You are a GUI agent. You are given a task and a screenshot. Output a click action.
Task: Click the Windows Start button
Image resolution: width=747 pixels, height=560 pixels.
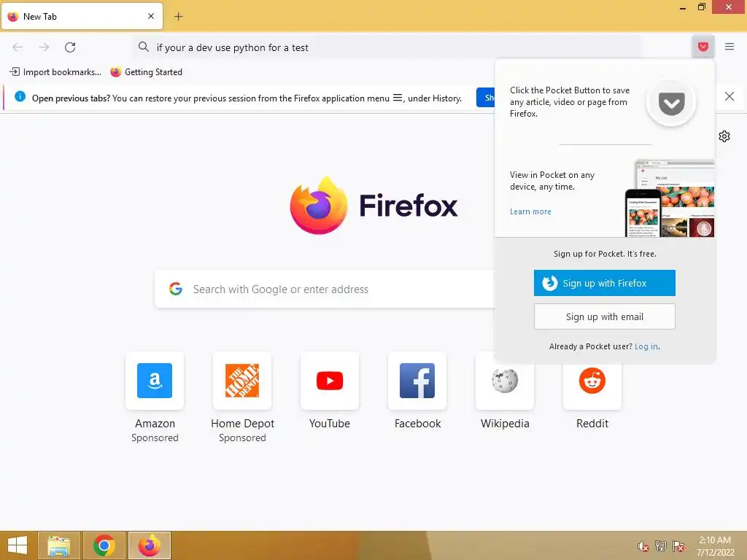[18, 545]
